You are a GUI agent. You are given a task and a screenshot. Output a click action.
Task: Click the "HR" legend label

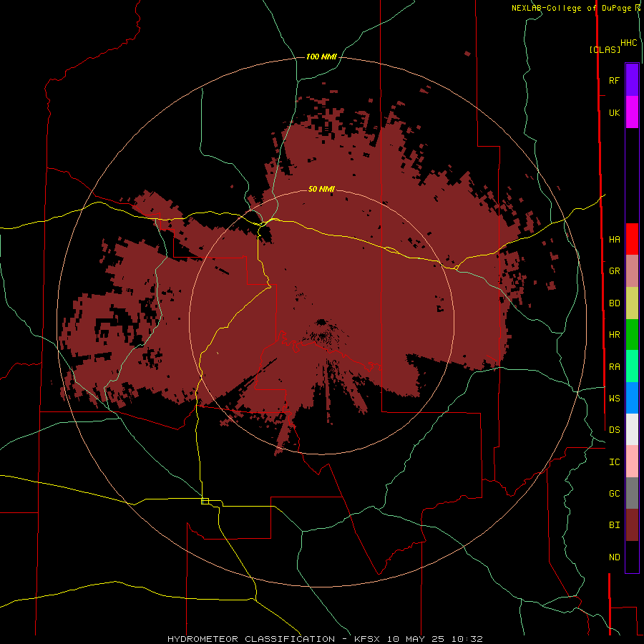(x=614, y=335)
